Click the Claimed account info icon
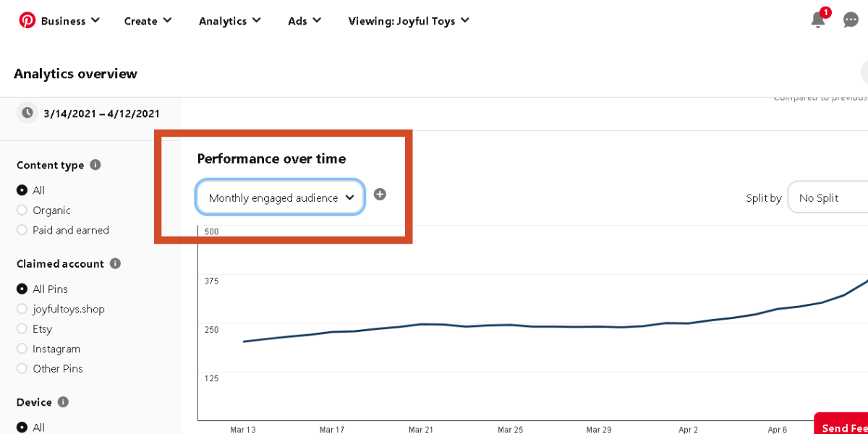This screenshot has width=868, height=434. [115, 263]
